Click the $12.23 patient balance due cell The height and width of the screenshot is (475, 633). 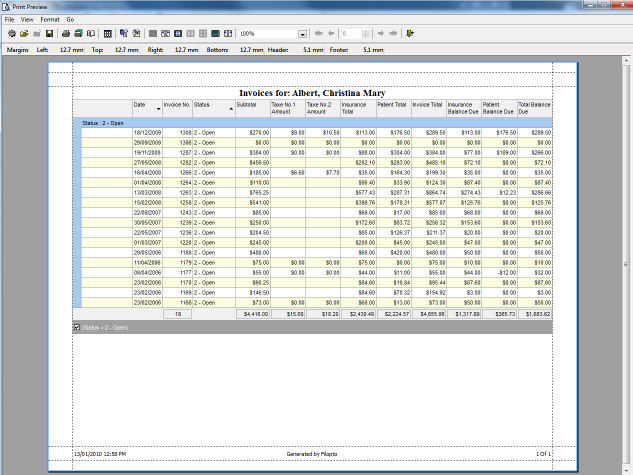[x=499, y=193]
